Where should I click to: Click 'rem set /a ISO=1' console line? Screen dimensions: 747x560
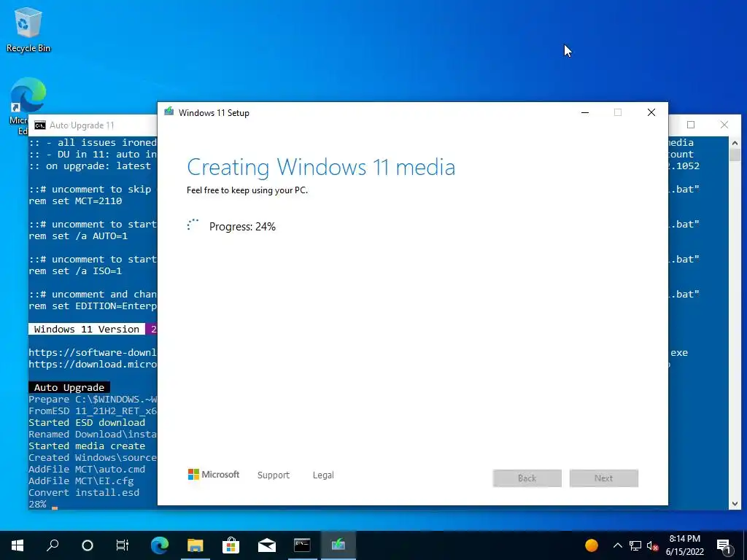pyautogui.click(x=75, y=271)
